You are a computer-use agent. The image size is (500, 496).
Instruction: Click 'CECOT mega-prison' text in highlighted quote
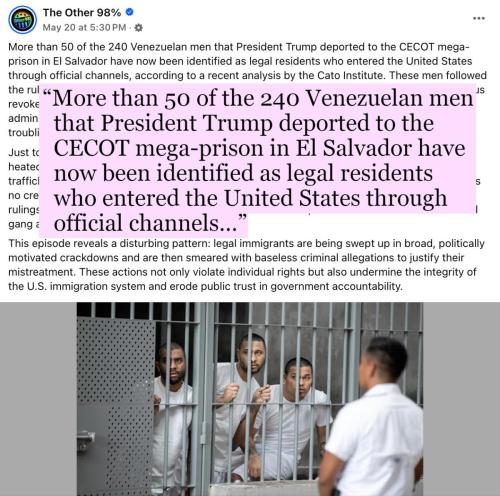[x=159, y=148]
